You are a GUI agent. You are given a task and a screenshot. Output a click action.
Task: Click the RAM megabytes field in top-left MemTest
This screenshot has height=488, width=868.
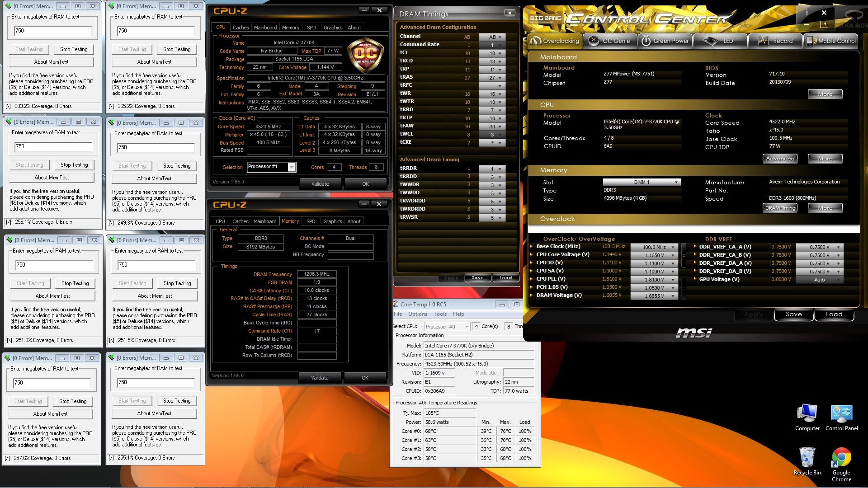53,31
